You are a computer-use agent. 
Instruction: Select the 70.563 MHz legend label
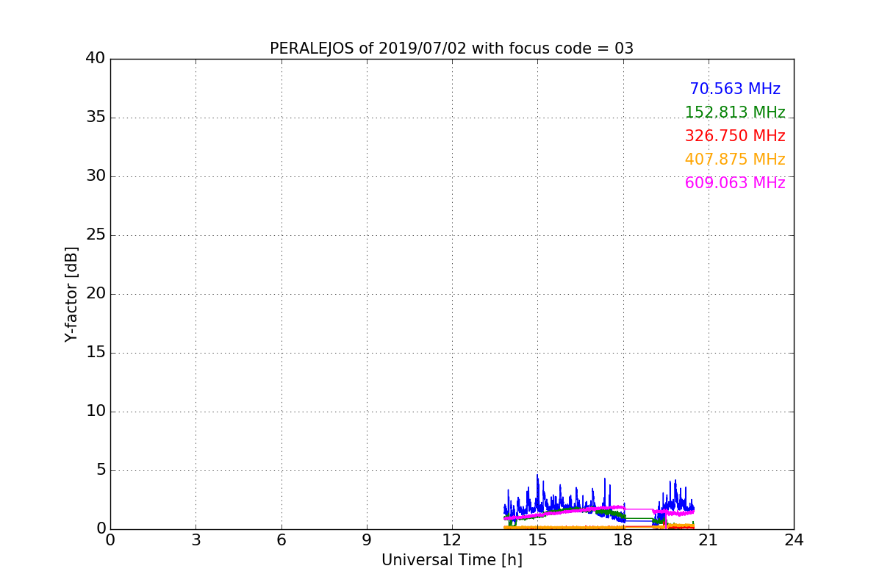(735, 89)
